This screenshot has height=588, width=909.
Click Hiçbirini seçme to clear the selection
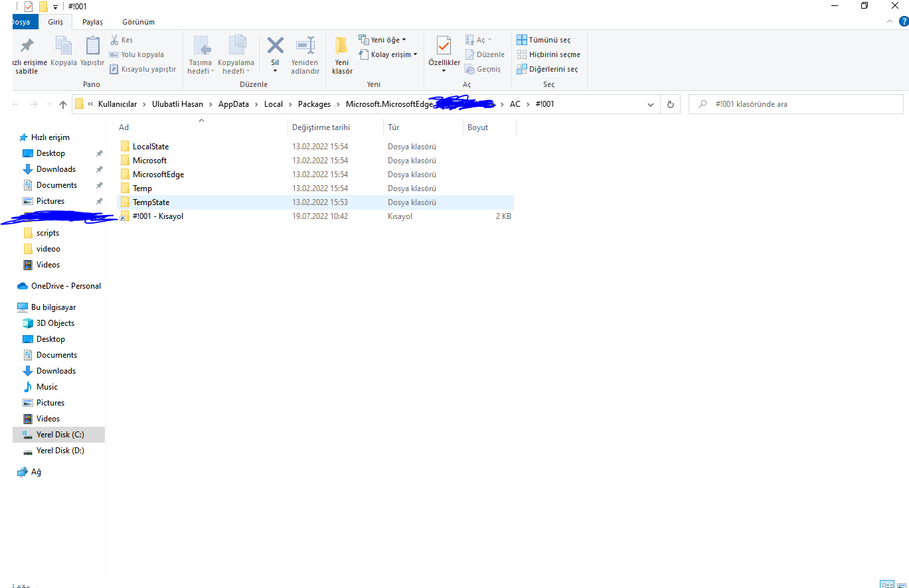click(548, 54)
